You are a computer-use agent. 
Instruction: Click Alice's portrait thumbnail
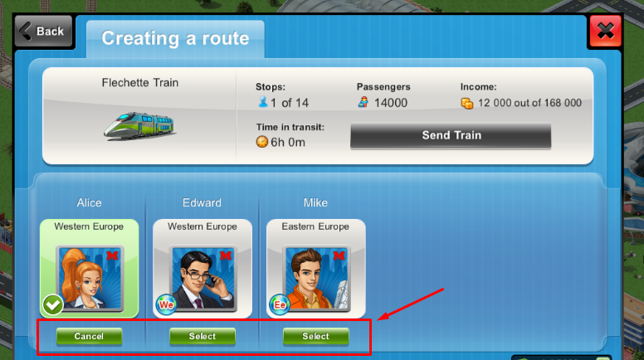point(90,279)
